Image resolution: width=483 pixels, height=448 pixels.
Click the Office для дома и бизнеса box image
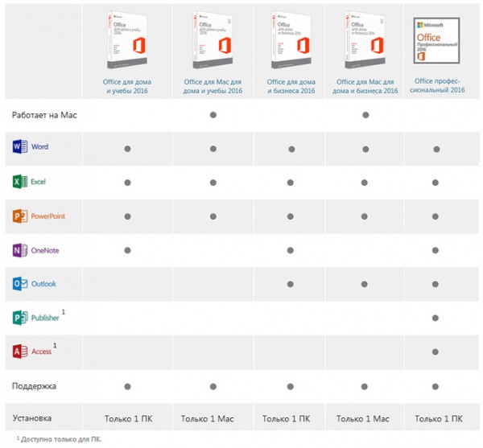pyautogui.click(x=291, y=39)
